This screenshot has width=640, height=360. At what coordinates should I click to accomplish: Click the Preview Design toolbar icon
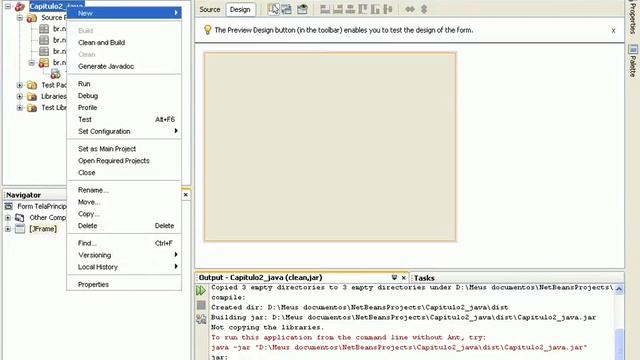pyautogui.click(x=302, y=9)
